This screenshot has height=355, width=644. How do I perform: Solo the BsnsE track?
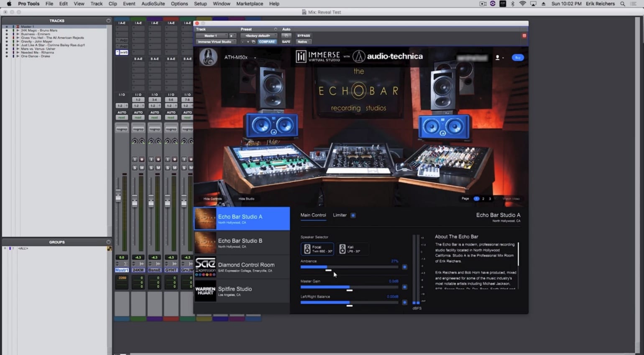click(151, 167)
